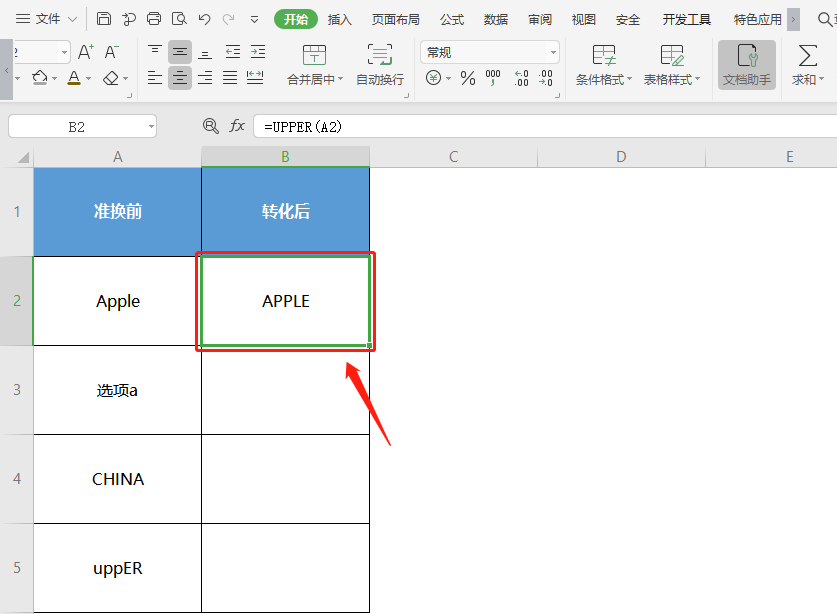Apply thousands separator style
Screen dimensions: 837x614
tap(493, 78)
